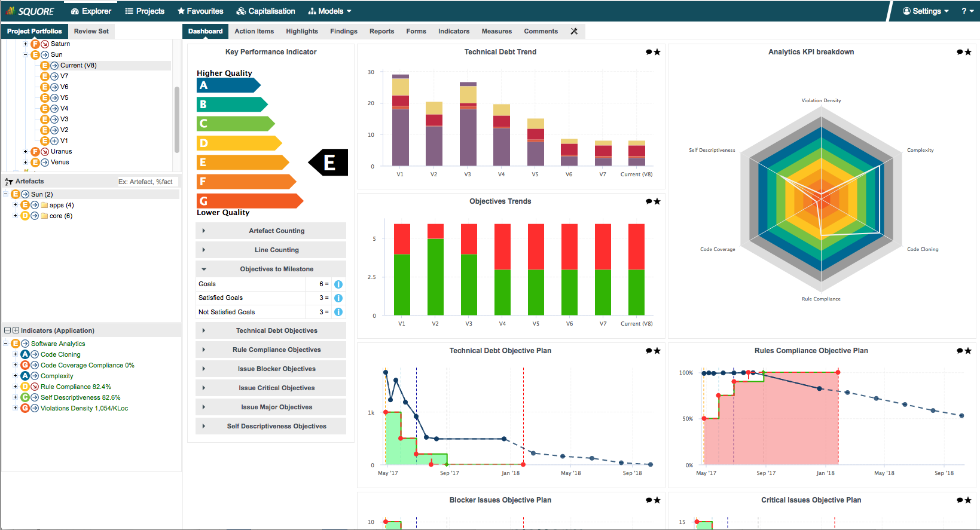Open the Code Coverage Compliance 0% indicator

87,365
